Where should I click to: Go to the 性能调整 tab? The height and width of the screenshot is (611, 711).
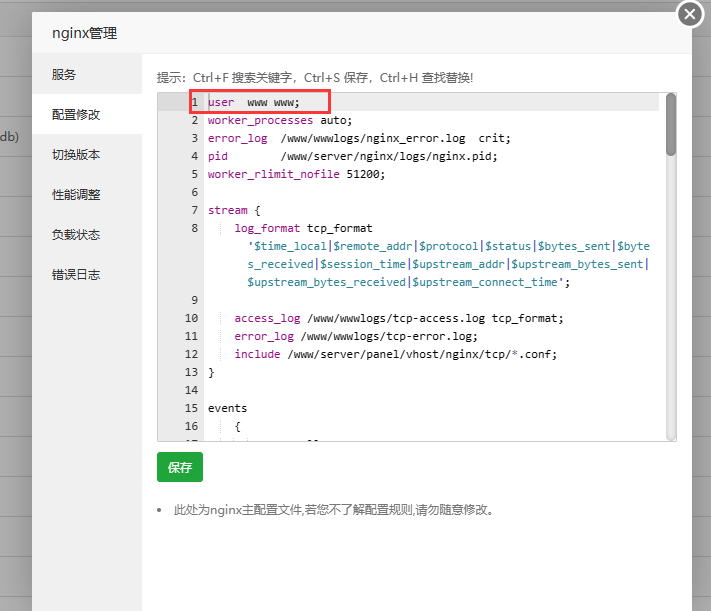point(76,195)
